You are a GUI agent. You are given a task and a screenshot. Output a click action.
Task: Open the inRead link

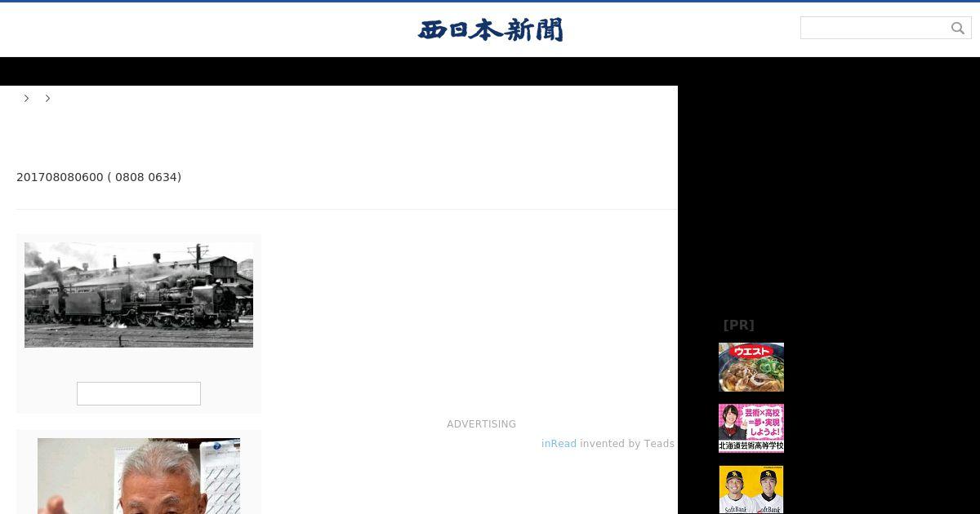(x=559, y=444)
